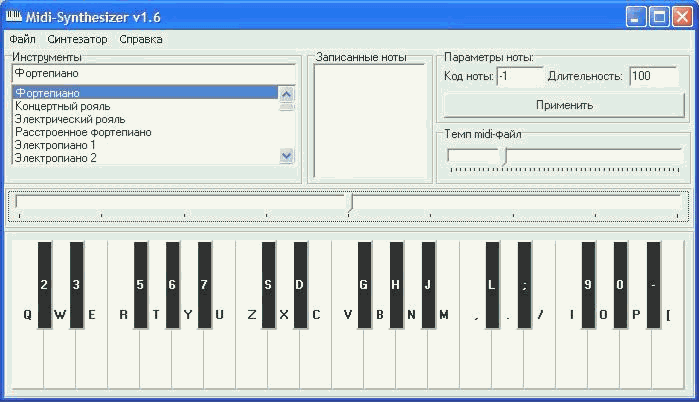The image size is (699, 402).
Task: Click the Записанные ноты list box
Action: [370, 121]
